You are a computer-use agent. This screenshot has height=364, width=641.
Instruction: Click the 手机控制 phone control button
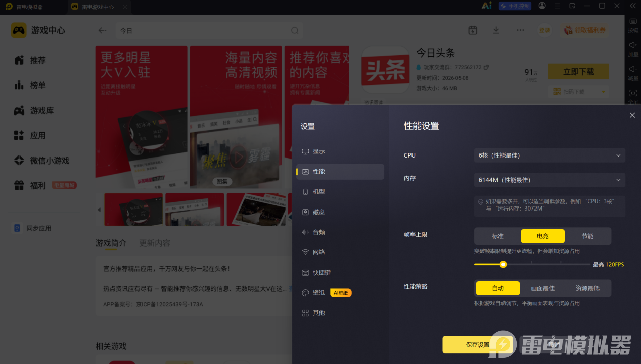coord(515,6)
